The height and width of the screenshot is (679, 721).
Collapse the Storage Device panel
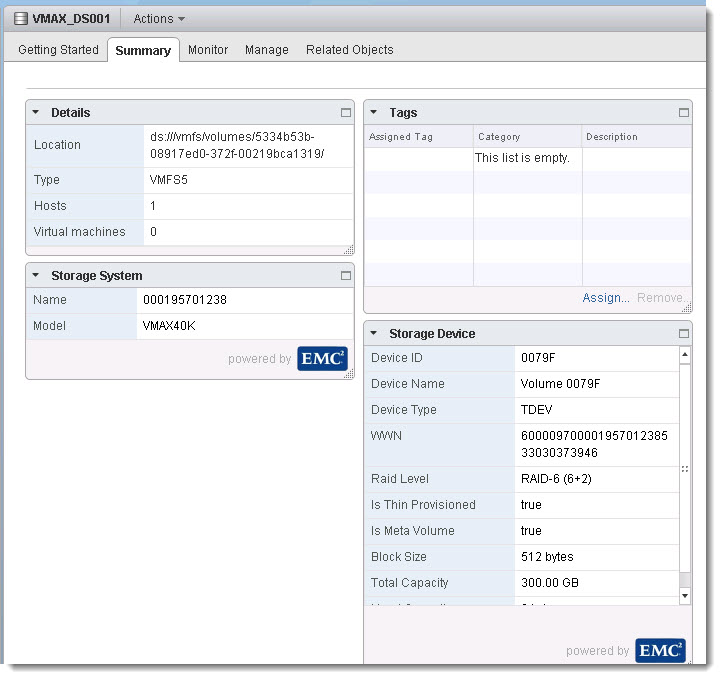[374, 333]
